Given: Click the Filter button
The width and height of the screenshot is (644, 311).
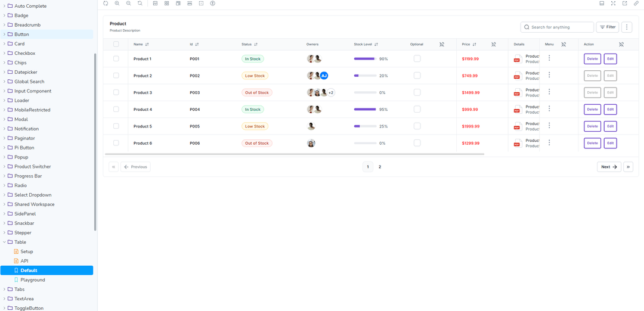Looking at the screenshot, I should tap(607, 27).
